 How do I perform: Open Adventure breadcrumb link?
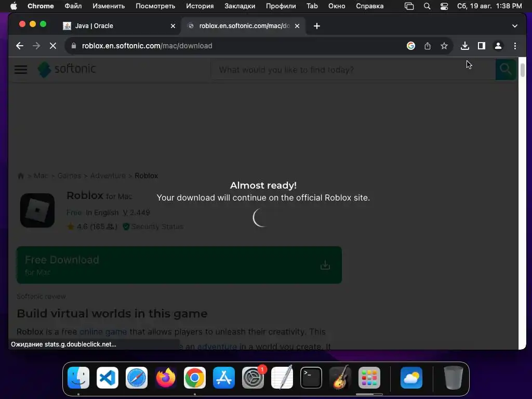(108, 176)
